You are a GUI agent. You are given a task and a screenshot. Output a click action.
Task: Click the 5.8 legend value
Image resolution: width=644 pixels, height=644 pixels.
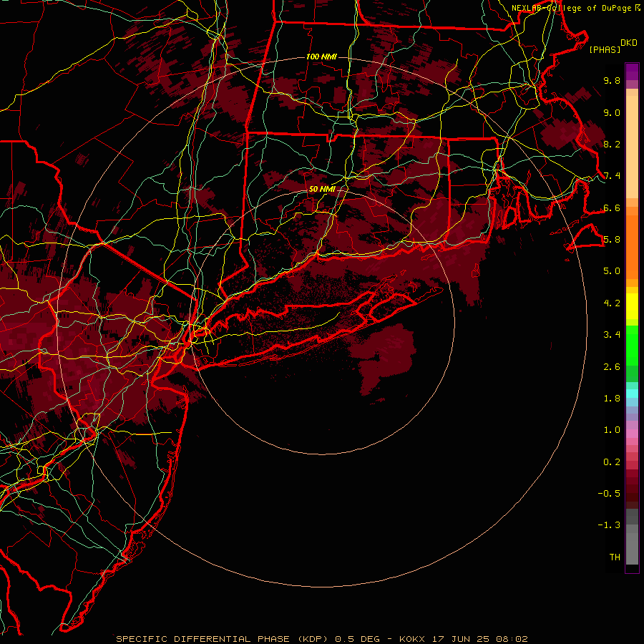(x=612, y=240)
